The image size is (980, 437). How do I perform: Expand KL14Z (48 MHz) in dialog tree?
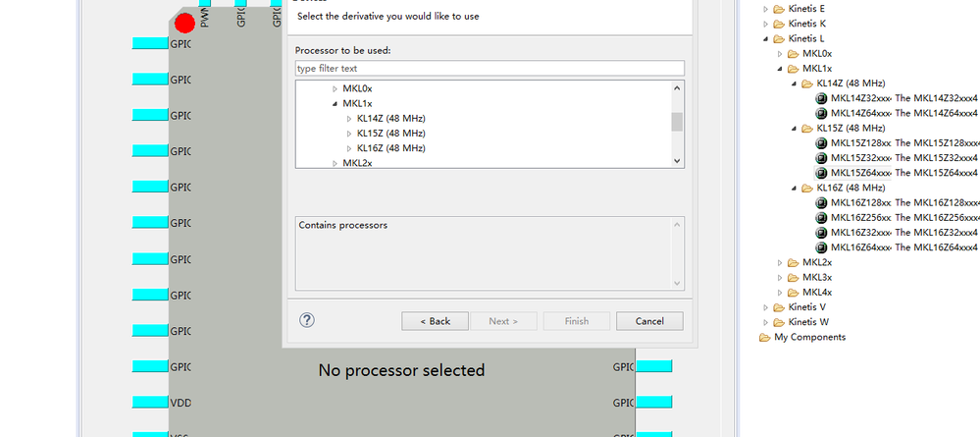[348, 119]
